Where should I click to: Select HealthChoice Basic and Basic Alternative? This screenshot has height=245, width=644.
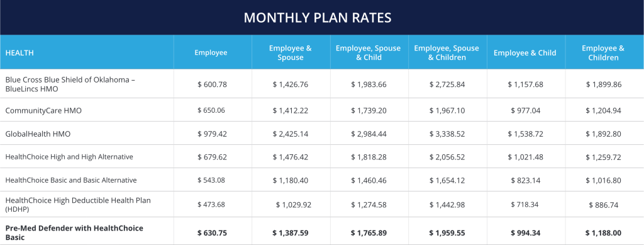[x=71, y=180]
